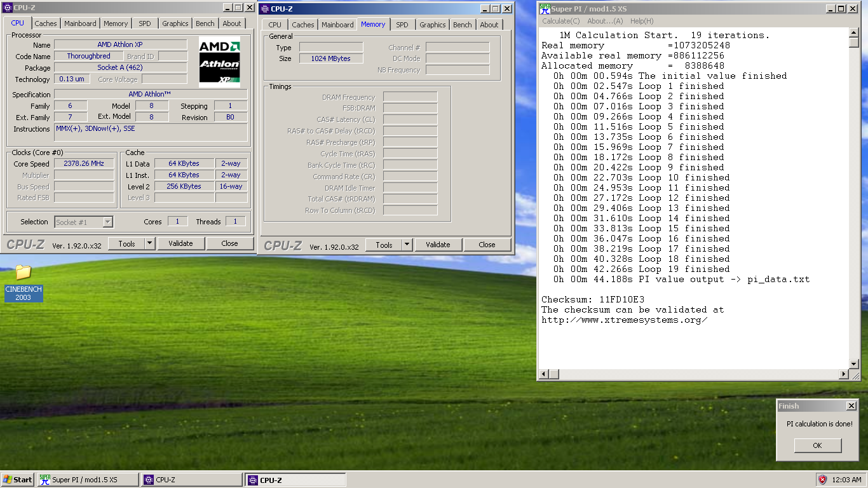Click the Code Name Thoroughbred field
Viewport: 868px width, 488px height.
(89, 56)
